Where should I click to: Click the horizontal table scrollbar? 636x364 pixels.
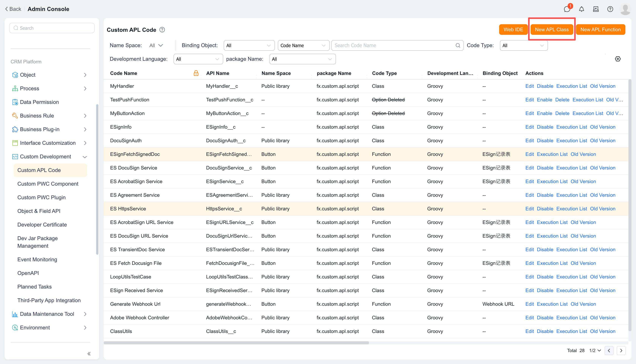236,343
